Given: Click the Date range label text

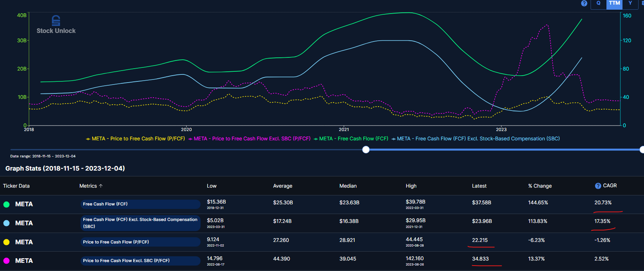Looking at the screenshot, I should click(x=43, y=156).
